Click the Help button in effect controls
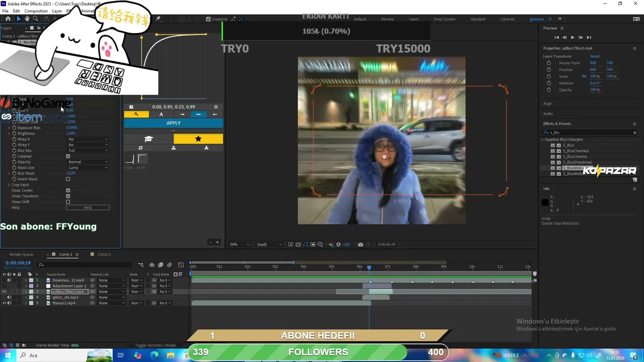This screenshot has width=644, height=362. [88, 208]
